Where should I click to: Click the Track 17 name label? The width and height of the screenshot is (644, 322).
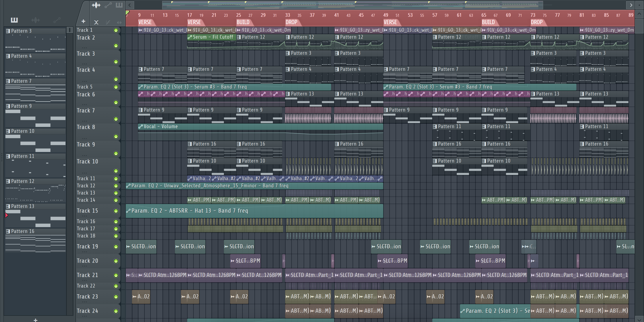[x=86, y=229]
